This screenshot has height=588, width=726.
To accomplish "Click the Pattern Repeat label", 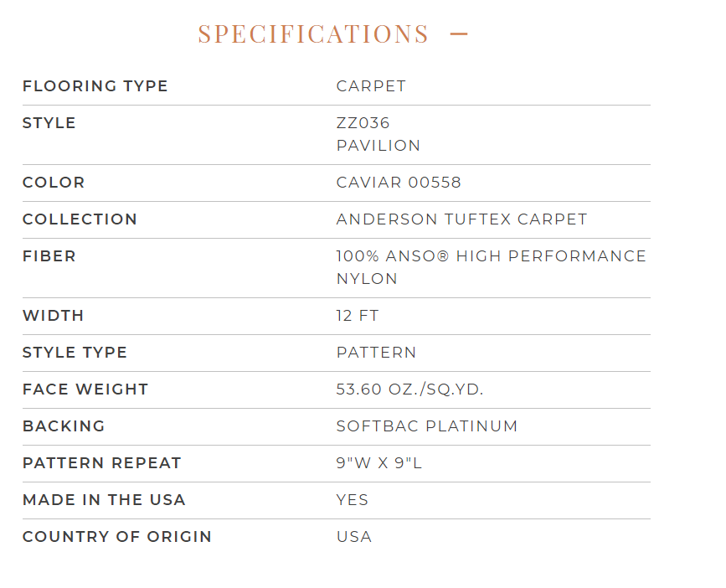I will tap(102, 463).
